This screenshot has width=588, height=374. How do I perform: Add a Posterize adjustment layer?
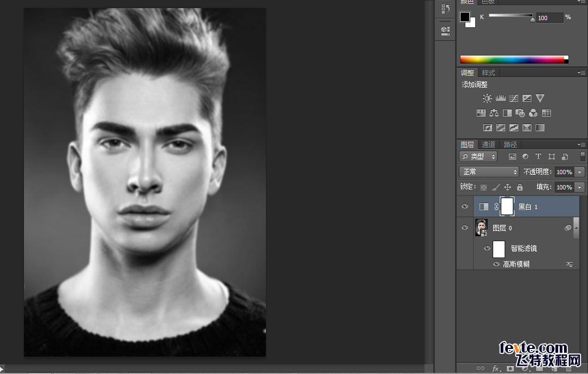point(501,128)
